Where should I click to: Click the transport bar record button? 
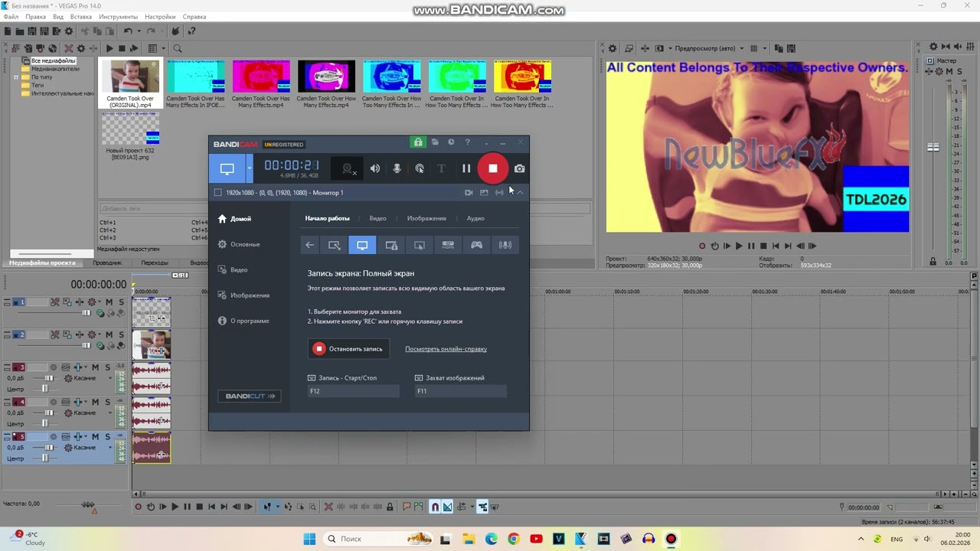(x=139, y=507)
